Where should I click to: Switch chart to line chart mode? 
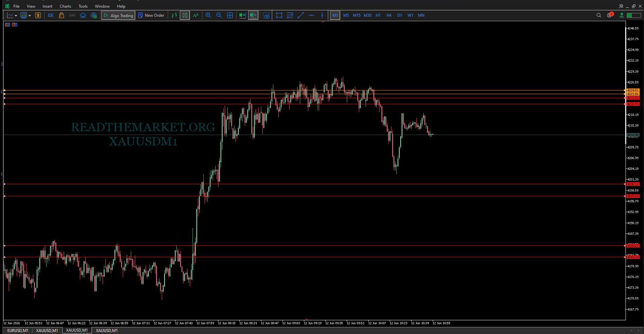[196, 15]
